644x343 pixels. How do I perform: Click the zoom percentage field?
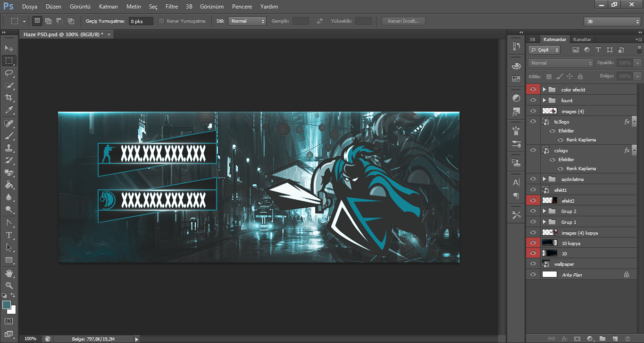pos(30,338)
